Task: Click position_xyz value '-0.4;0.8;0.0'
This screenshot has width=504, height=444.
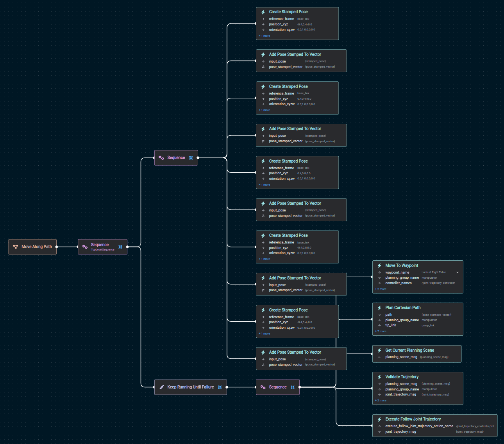Action: point(304,248)
